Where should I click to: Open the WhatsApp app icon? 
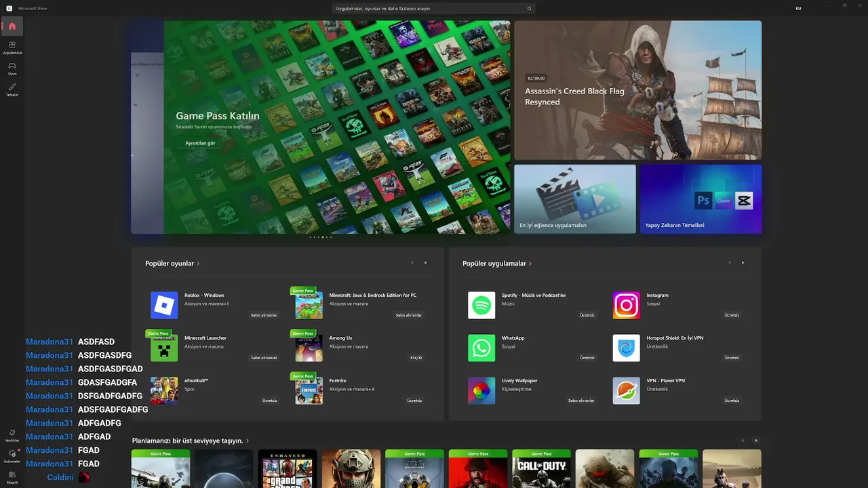coord(481,348)
